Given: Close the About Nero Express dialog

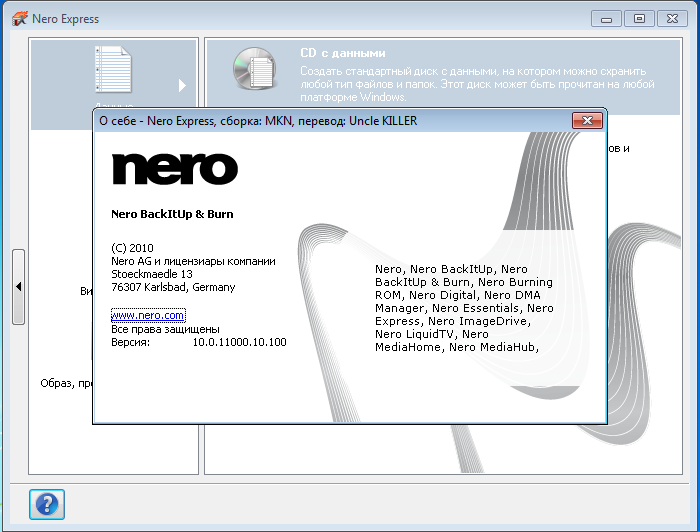Looking at the screenshot, I should pos(587,121).
